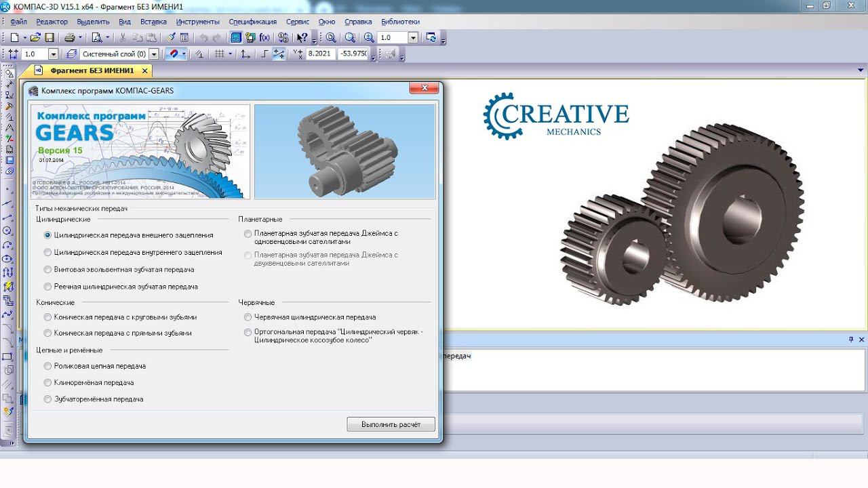Select the circle tool in left toolbar

(x=8, y=230)
